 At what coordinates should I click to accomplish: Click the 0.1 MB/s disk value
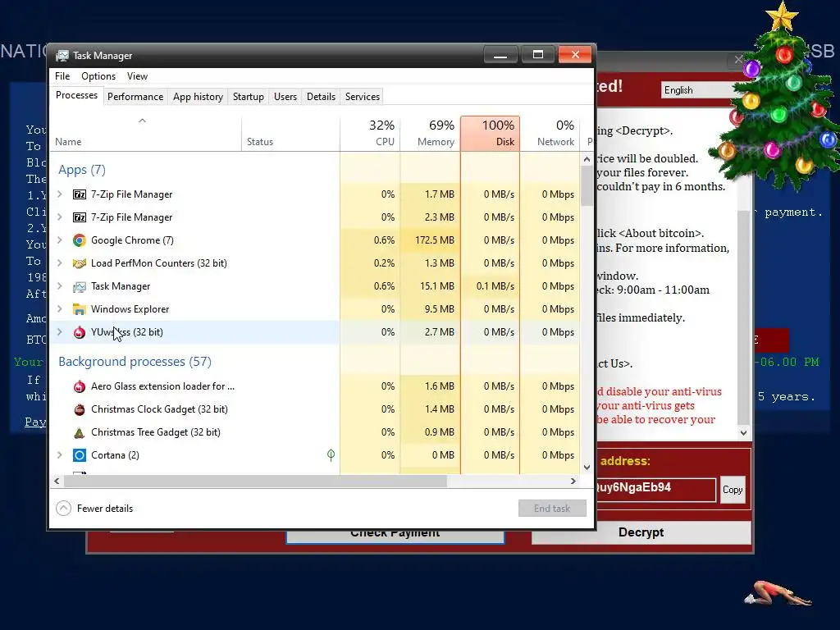point(495,286)
